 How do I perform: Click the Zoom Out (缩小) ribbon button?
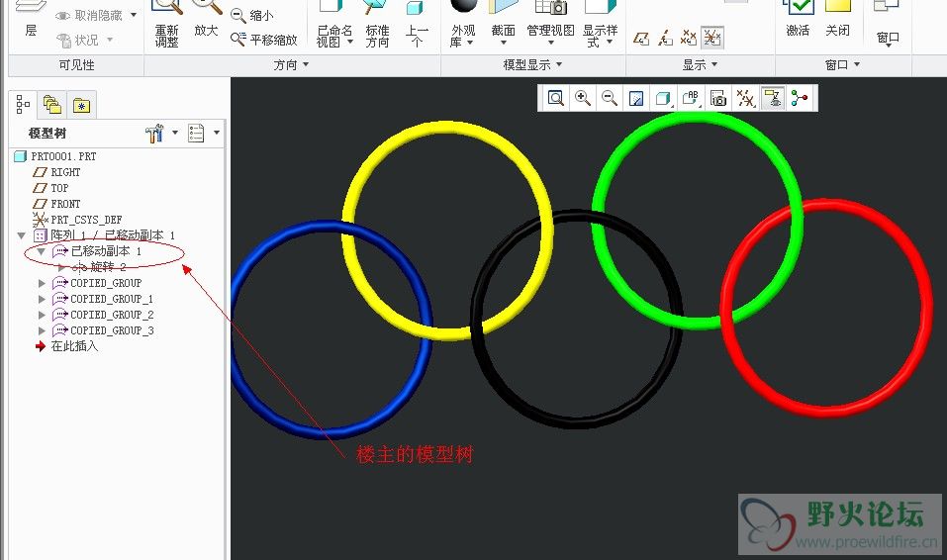[x=252, y=16]
